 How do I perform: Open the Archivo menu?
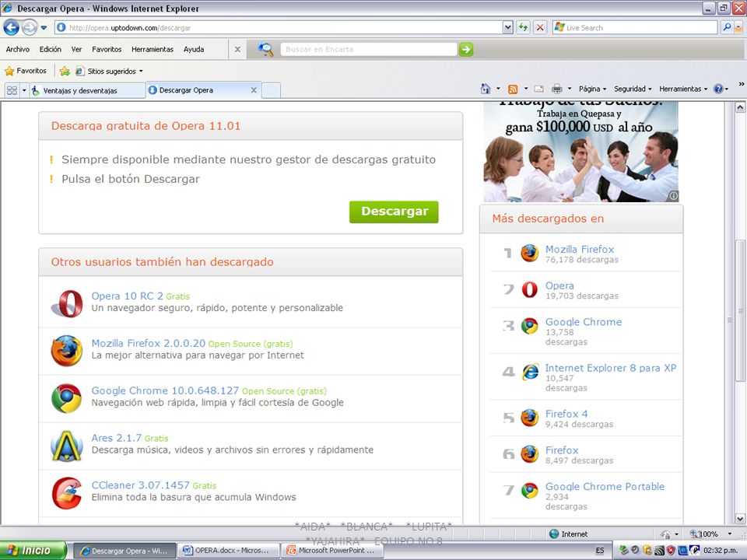pos(18,49)
